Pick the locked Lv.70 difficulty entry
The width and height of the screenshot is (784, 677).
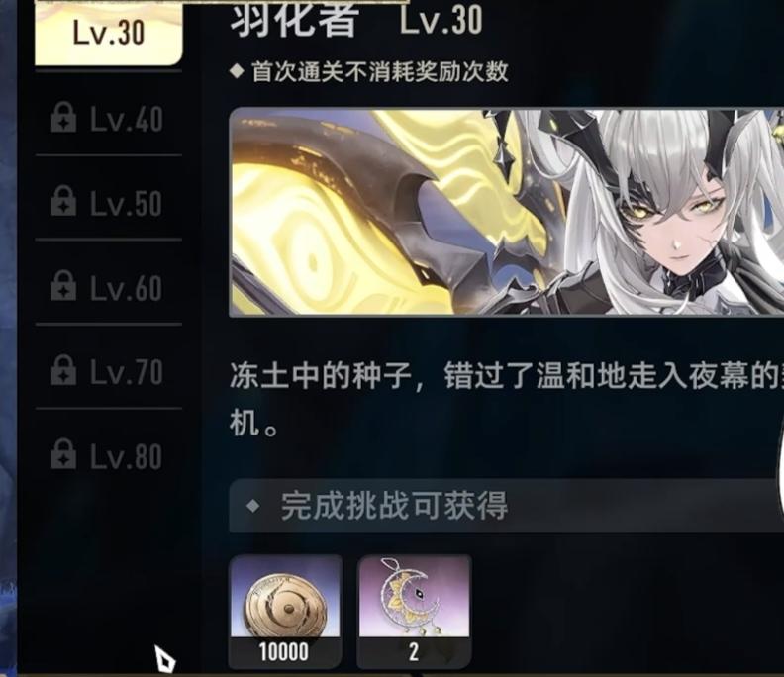tap(109, 372)
